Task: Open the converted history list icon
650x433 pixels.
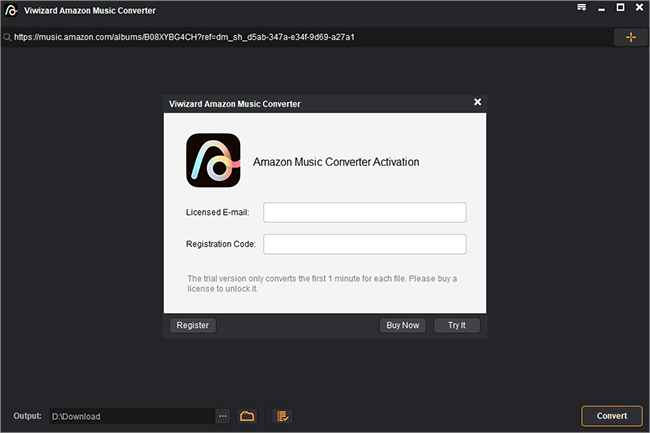Action: click(283, 416)
